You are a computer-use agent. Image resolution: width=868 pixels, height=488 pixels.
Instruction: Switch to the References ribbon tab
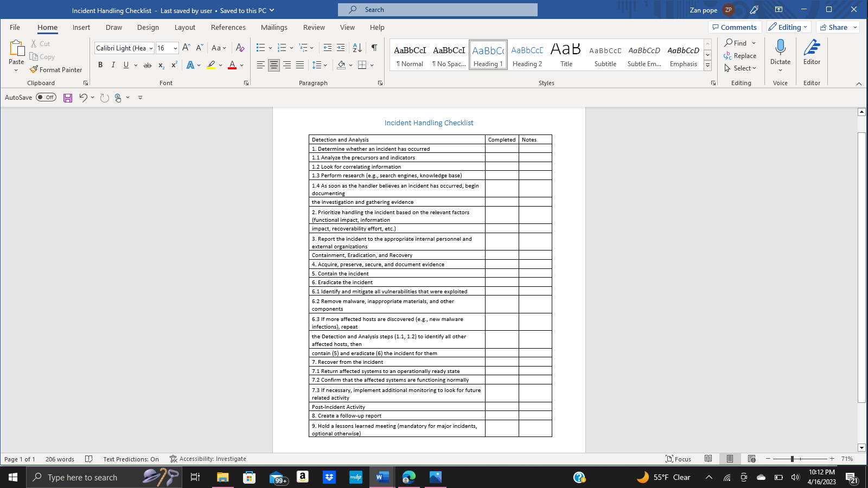click(228, 27)
